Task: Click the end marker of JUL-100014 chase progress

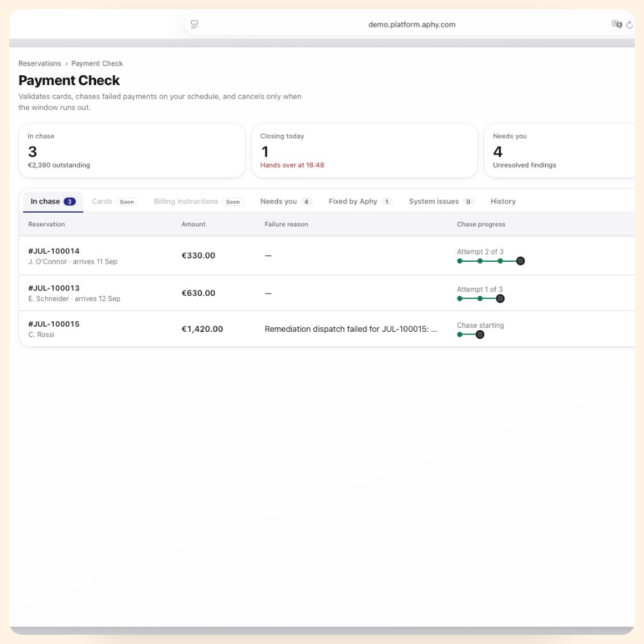Action: (520, 260)
